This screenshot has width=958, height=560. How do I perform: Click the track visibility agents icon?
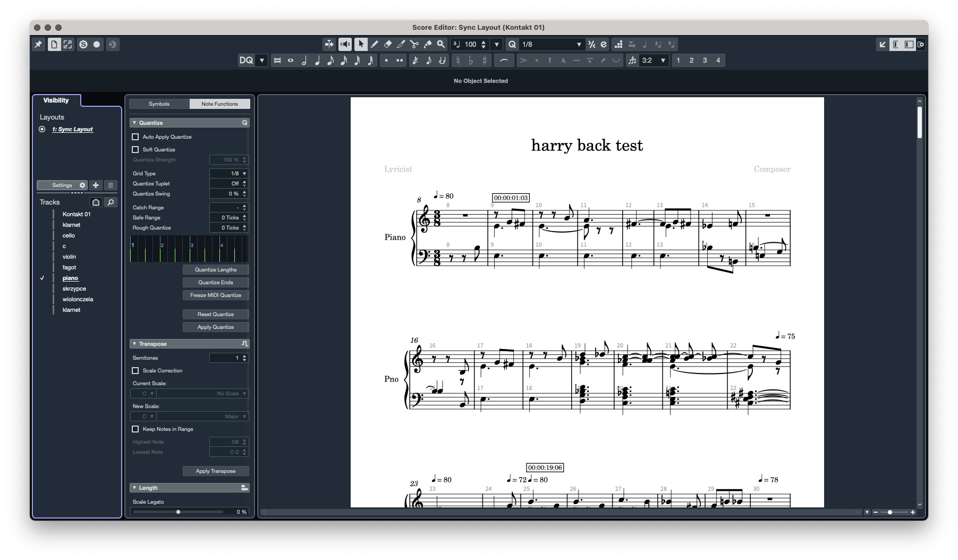(96, 202)
